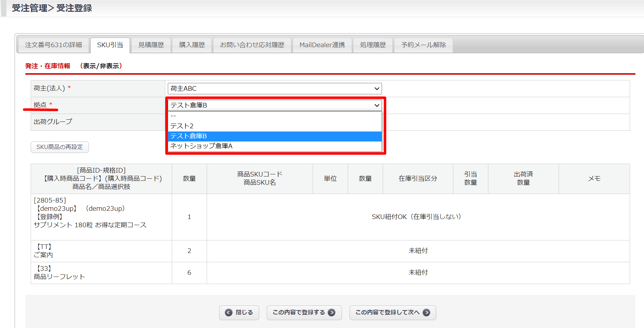Select the highlighted テスト倉庫B option
The width and height of the screenshot is (644, 328).
click(274, 136)
